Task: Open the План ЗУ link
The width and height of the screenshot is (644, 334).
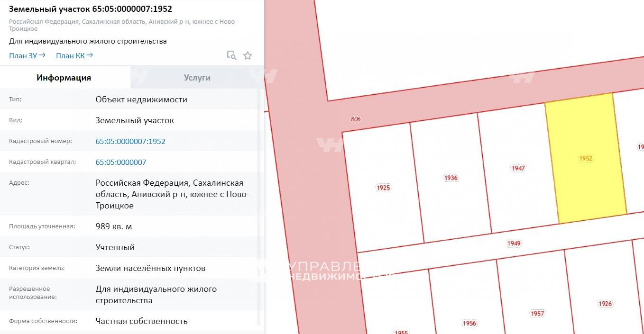Action: [27, 55]
